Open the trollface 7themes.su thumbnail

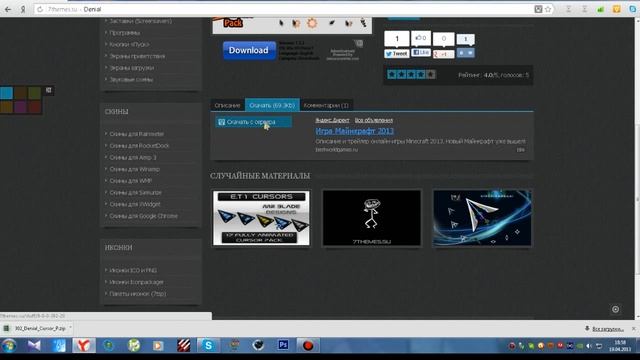[x=371, y=218]
